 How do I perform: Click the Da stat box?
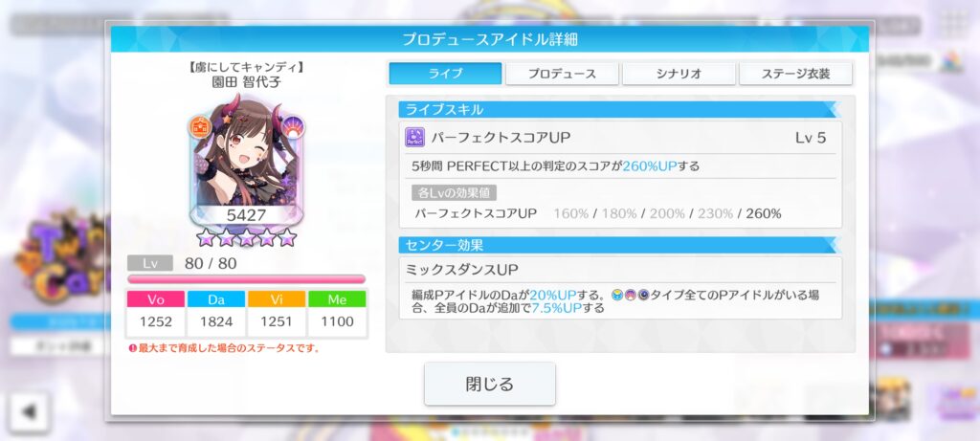click(216, 314)
